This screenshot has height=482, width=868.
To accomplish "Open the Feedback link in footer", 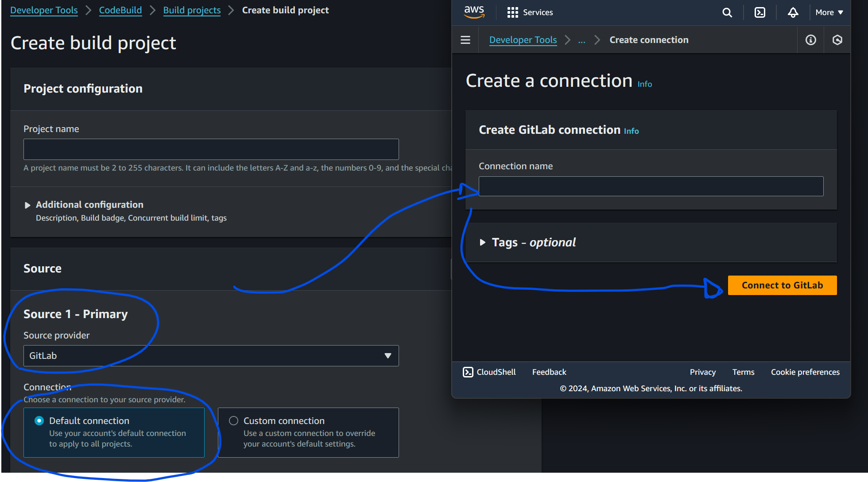I will 549,372.
